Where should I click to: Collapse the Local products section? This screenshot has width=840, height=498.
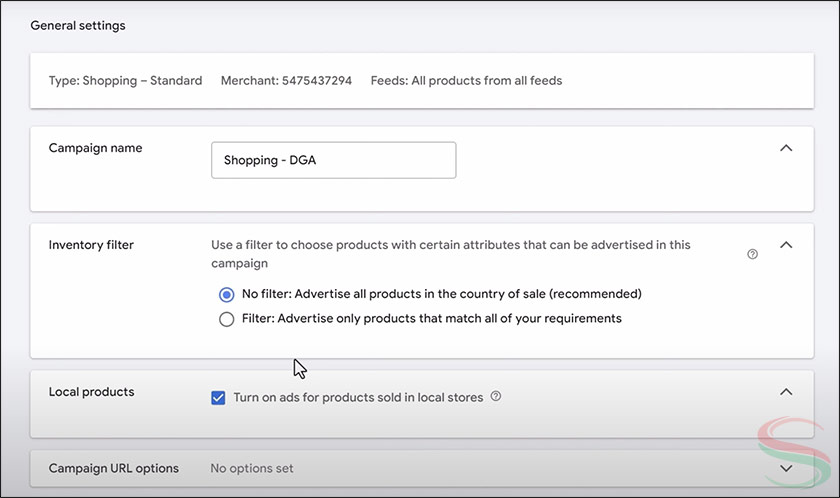pos(786,392)
